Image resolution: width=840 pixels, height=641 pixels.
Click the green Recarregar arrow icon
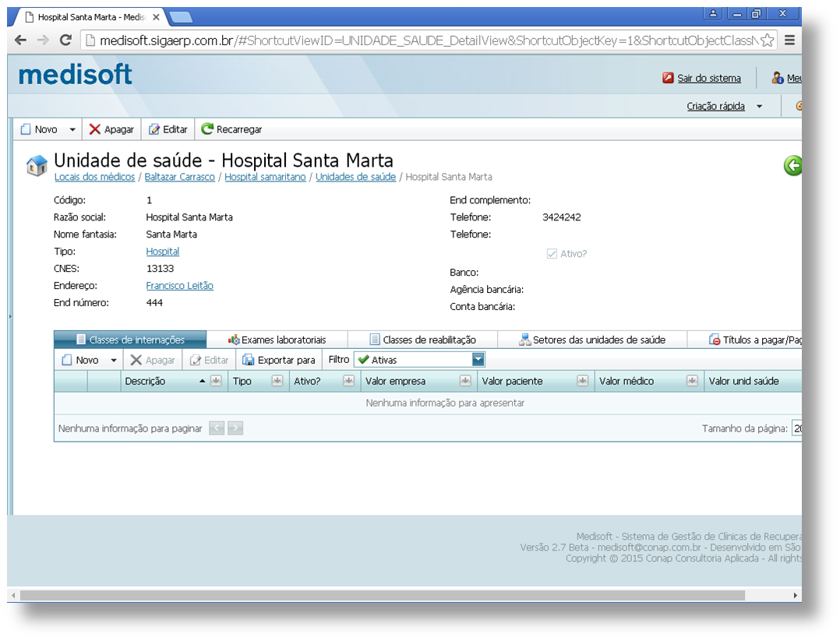[206, 129]
